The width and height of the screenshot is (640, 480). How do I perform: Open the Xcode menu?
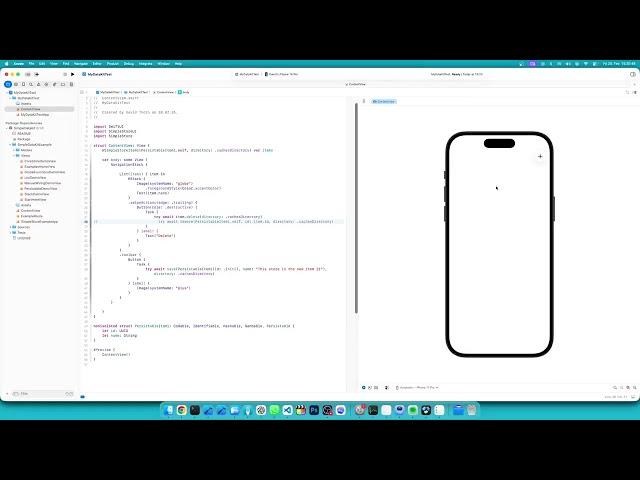click(19, 64)
